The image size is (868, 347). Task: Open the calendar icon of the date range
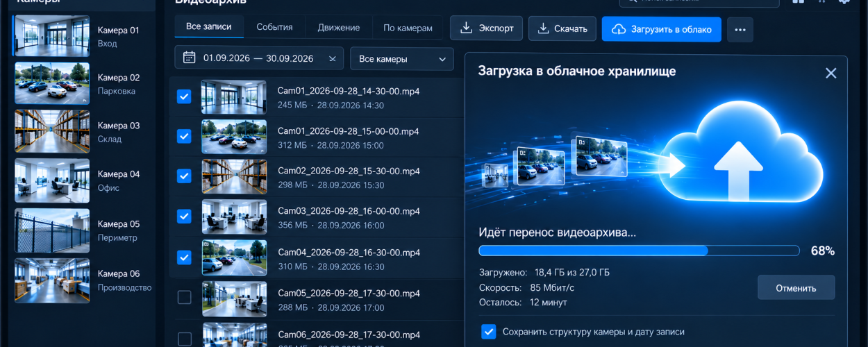pyautogui.click(x=189, y=58)
